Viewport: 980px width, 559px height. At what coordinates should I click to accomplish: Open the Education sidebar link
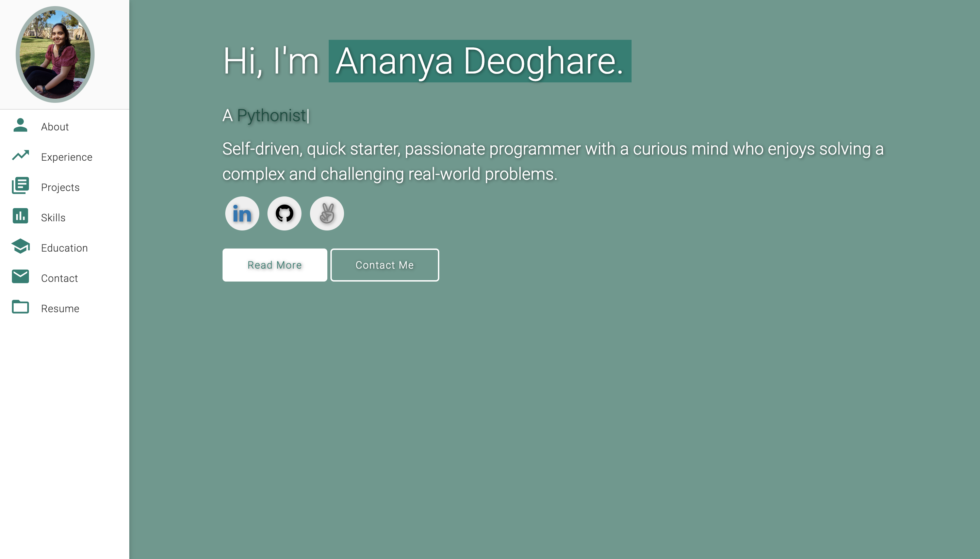pos(64,249)
